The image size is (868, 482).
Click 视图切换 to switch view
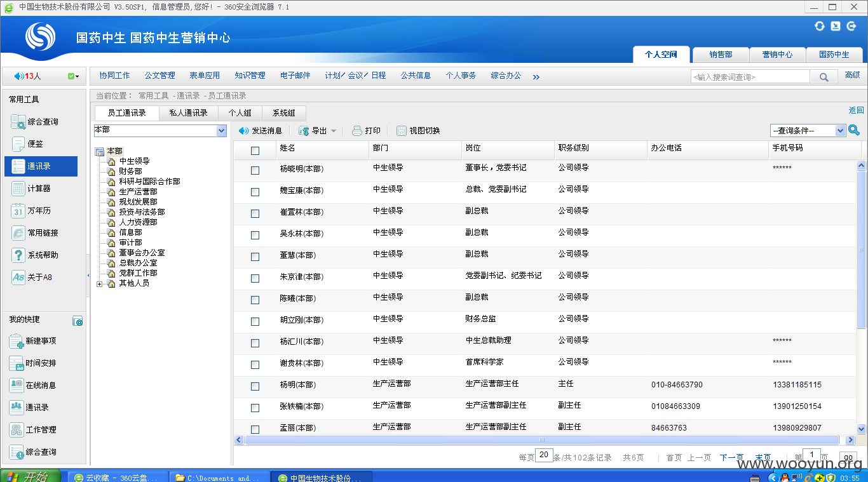pyautogui.click(x=418, y=131)
